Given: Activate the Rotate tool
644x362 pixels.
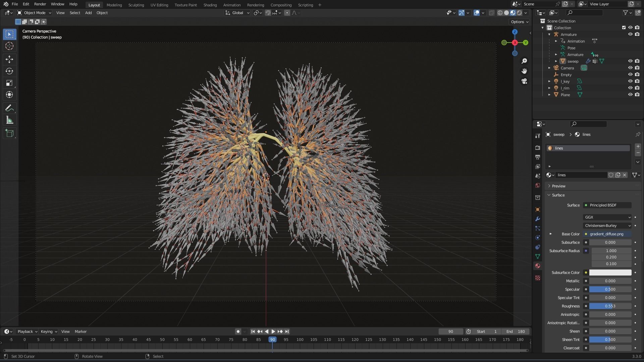Looking at the screenshot, I should click(x=9, y=71).
